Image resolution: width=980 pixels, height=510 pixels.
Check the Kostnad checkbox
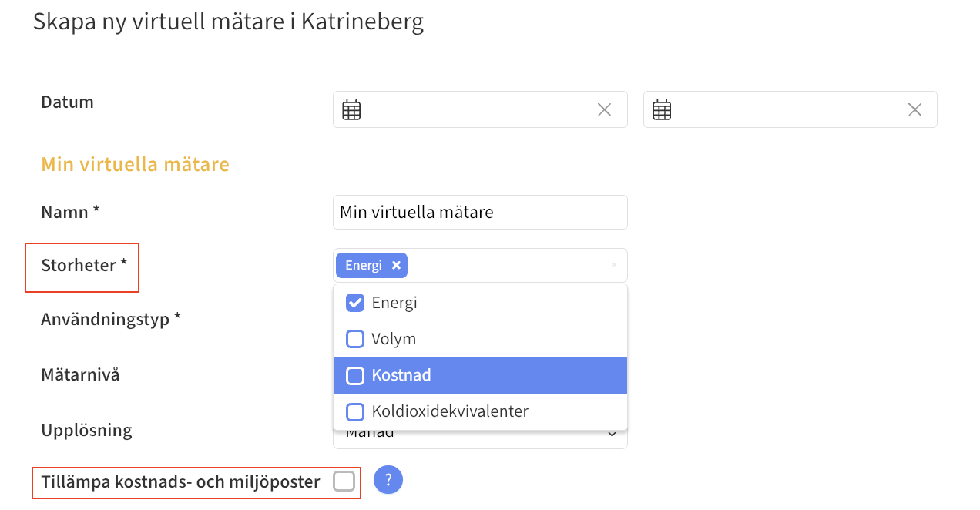355,375
